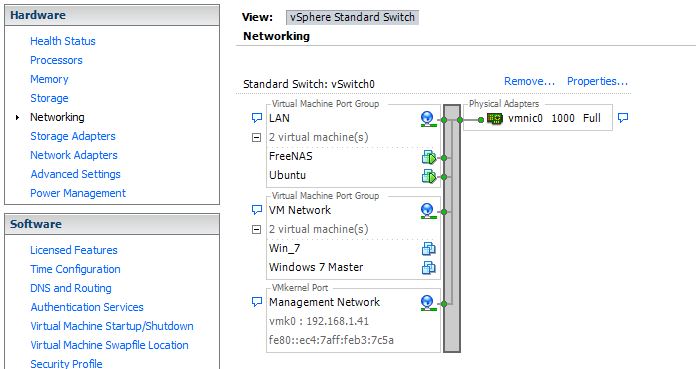The height and width of the screenshot is (369, 696).
Task: Select Windows 7 Master virtual machine entry
Action: point(316,267)
